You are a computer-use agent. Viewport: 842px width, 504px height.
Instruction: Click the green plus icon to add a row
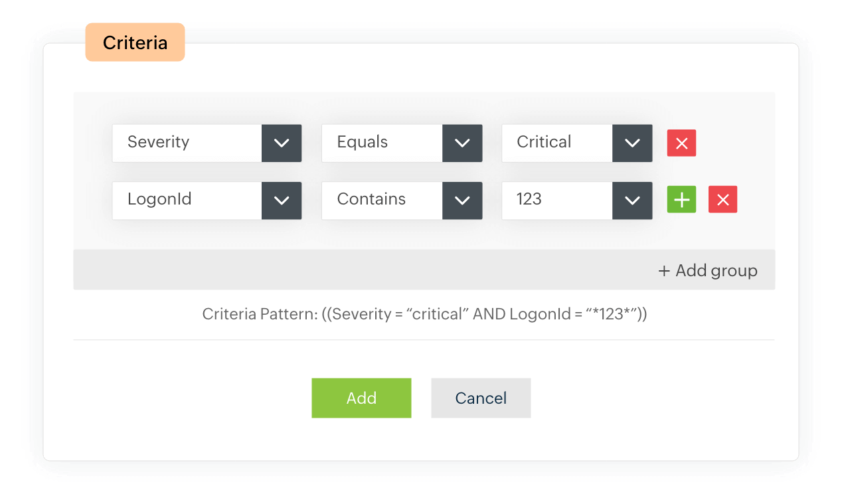tap(681, 200)
